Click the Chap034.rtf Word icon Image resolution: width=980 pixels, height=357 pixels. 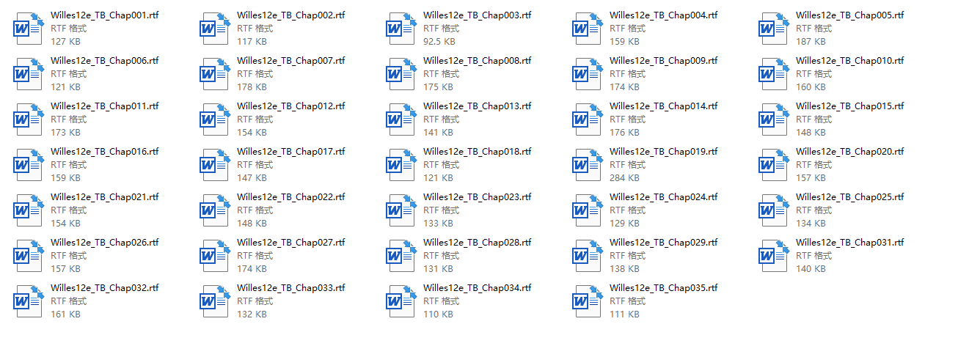[x=401, y=301]
